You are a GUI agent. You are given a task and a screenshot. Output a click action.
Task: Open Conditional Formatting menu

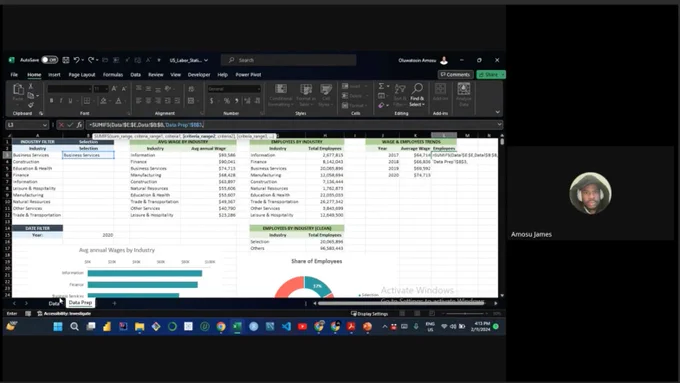click(x=281, y=95)
